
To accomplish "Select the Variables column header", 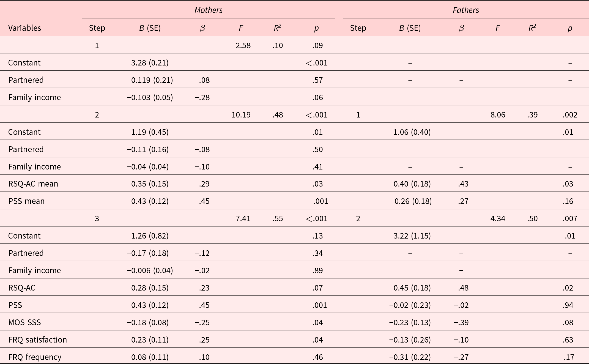I will pos(25,28).
